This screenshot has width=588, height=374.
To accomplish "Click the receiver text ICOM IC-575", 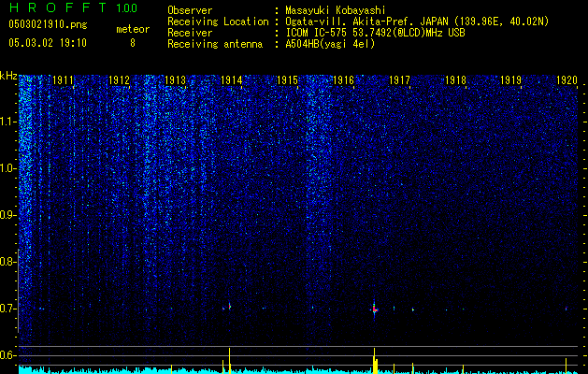I will click(316, 33).
